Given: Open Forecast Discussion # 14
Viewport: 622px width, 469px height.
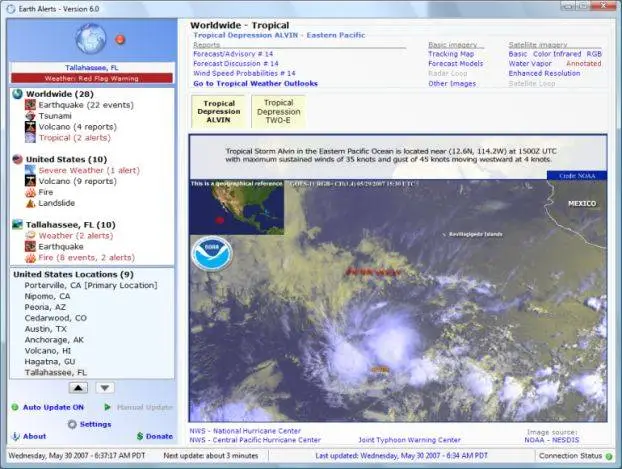Looking at the screenshot, I should (236, 63).
